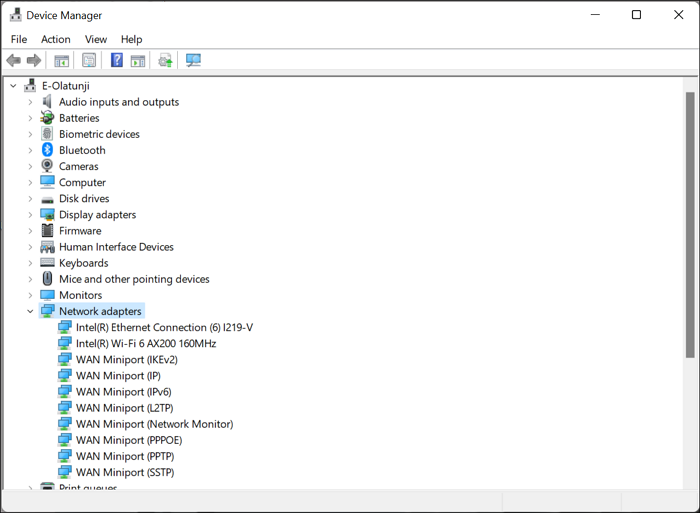The height and width of the screenshot is (513, 700).
Task: Select Intel(R) Wi-Fi 6 AX200 160MHz
Action: click(146, 343)
